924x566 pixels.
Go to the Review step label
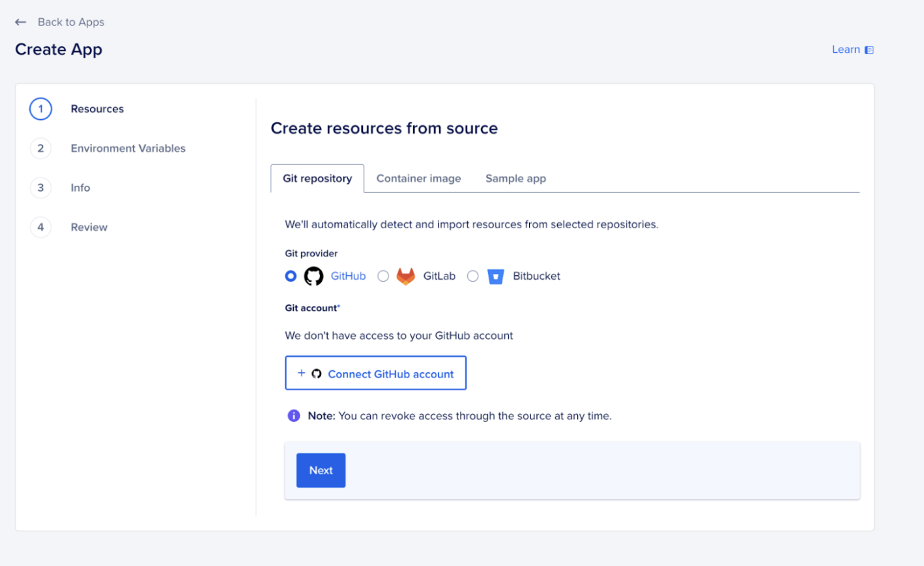(89, 227)
